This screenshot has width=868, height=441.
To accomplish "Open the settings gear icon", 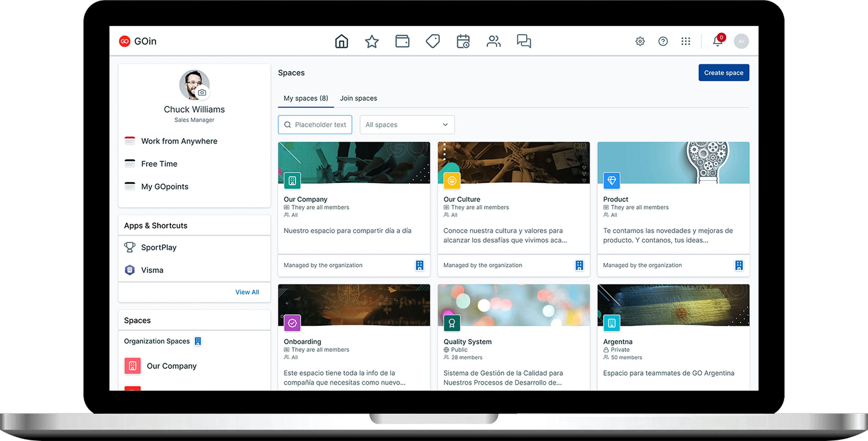I will tap(640, 41).
